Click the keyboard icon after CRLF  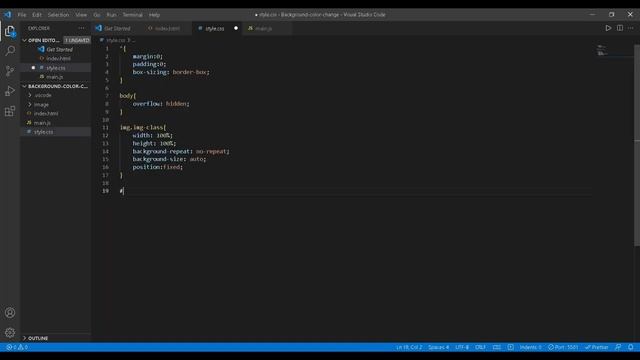point(496,347)
